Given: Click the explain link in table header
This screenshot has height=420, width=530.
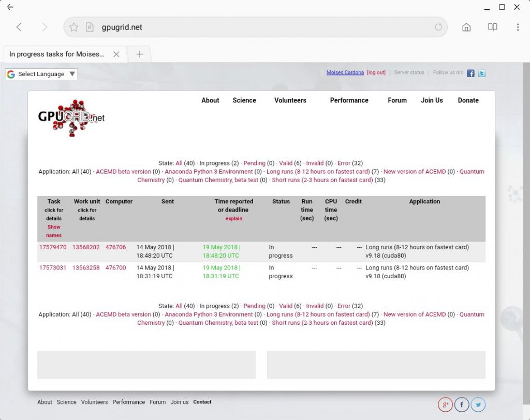Looking at the screenshot, I should 233,219.
